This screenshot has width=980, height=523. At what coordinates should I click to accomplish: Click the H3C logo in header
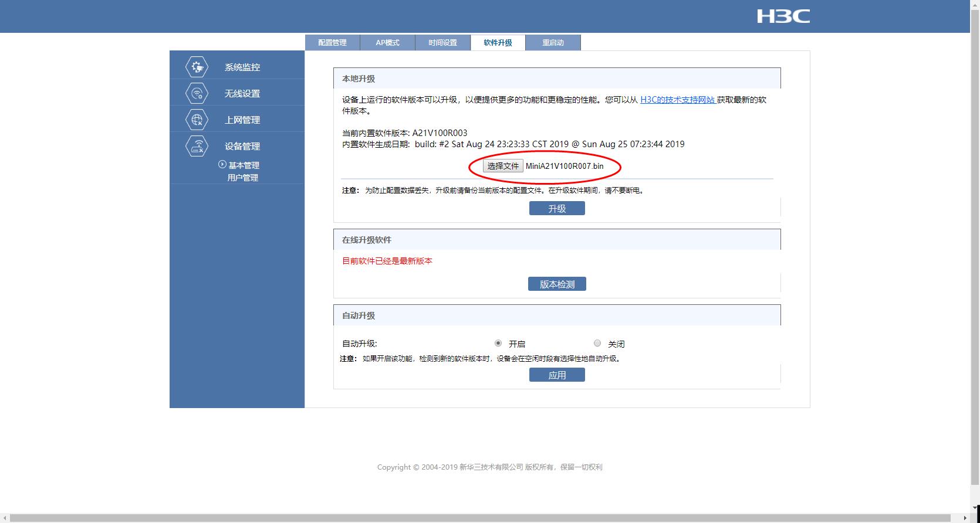coord(783,16)
